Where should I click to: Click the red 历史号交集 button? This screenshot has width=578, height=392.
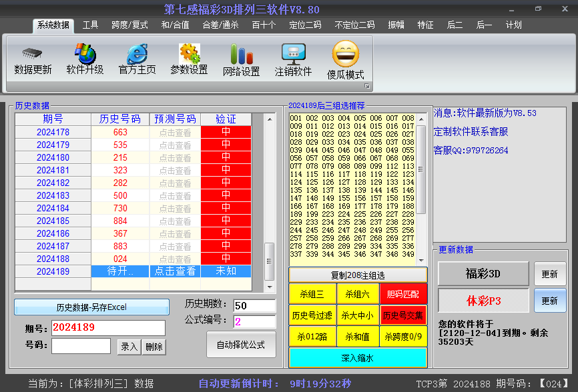[403, 315]
